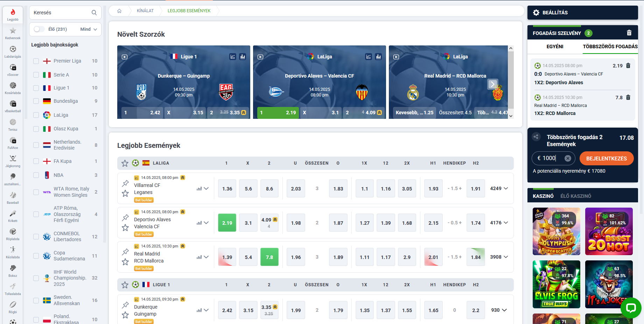Click the BEJELENTKEZÉS login button

coord(607,158)
